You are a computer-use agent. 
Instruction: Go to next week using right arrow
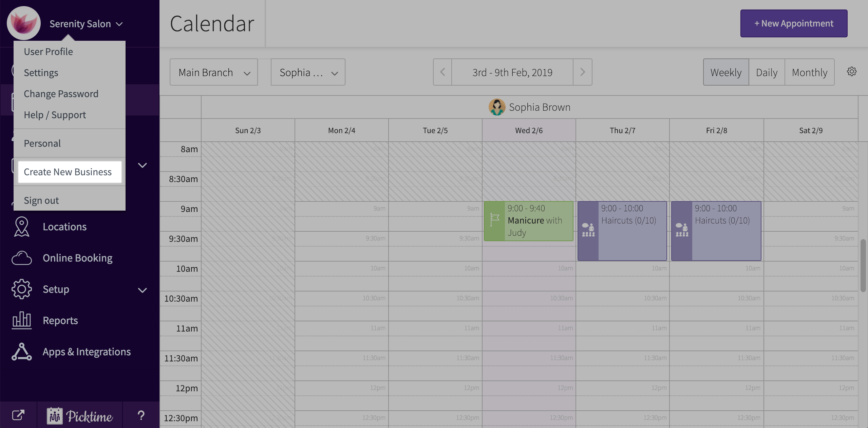pos(582,72)
